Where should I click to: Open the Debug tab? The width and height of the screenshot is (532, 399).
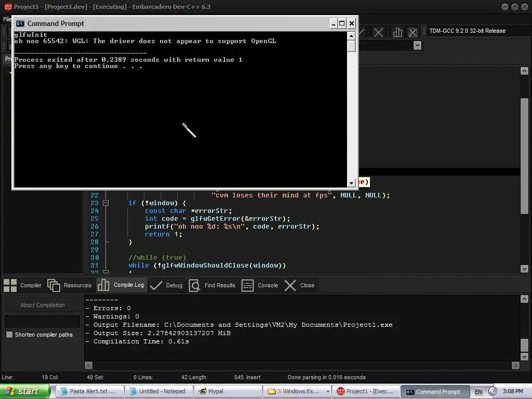click(166, 285)
